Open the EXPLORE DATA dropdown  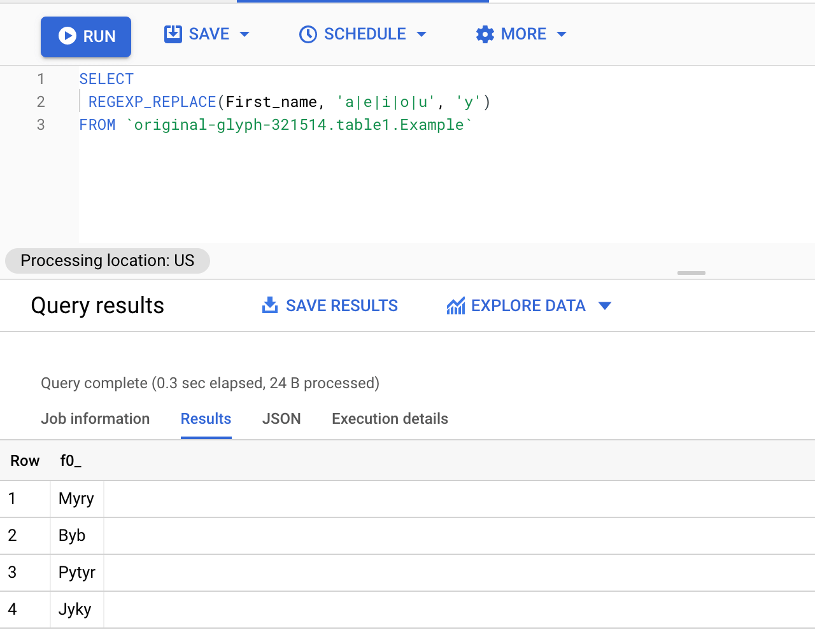605,305
